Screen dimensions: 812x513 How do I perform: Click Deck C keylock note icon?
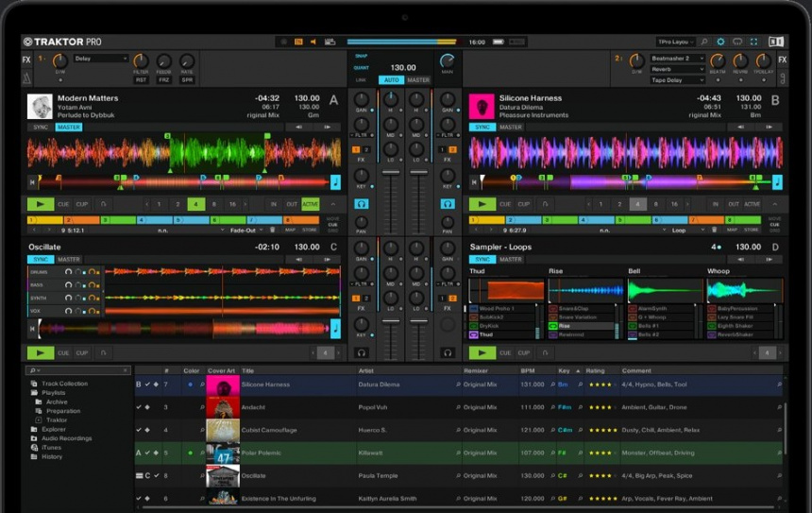click(335, 329)
